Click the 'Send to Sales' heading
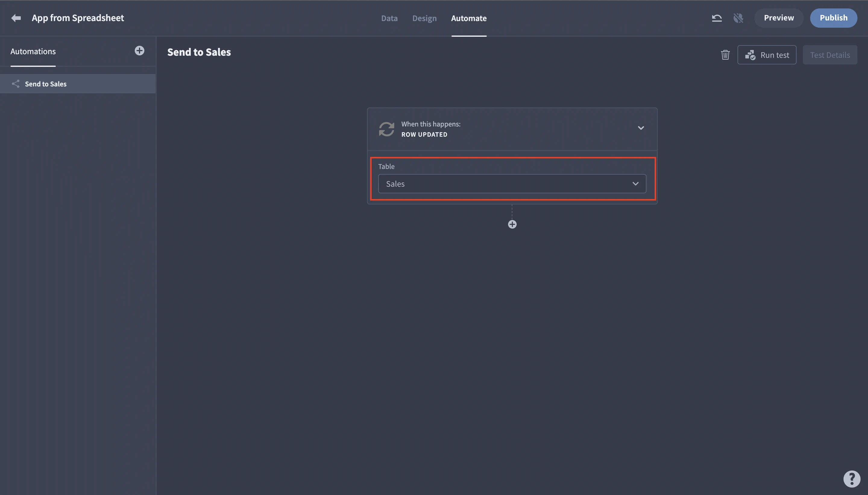Image resolution: width=868 pixels, height=495 pixels. pyautogui.click(x=199, y=52)
